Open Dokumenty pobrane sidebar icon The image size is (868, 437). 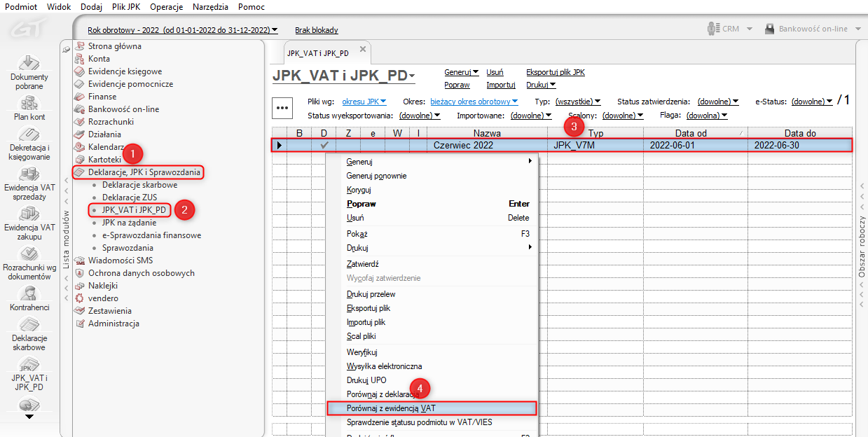tap(29, 64)
